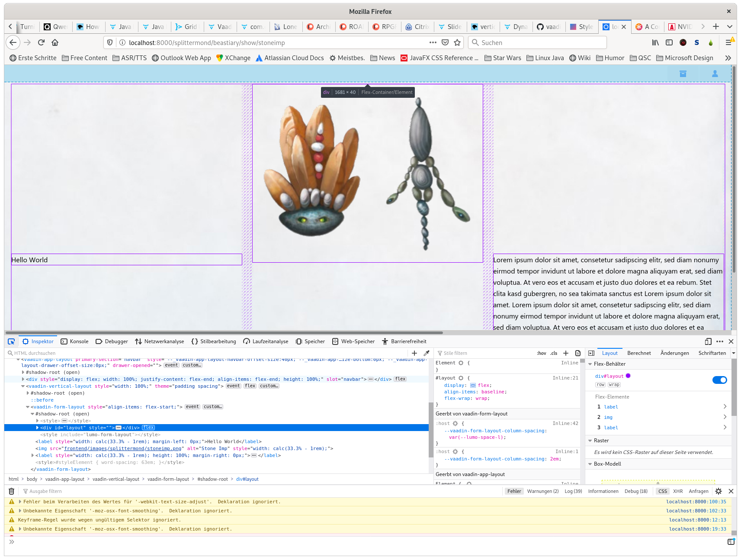Open the Schriftarten sidebar tab

[x=712, y=353]
